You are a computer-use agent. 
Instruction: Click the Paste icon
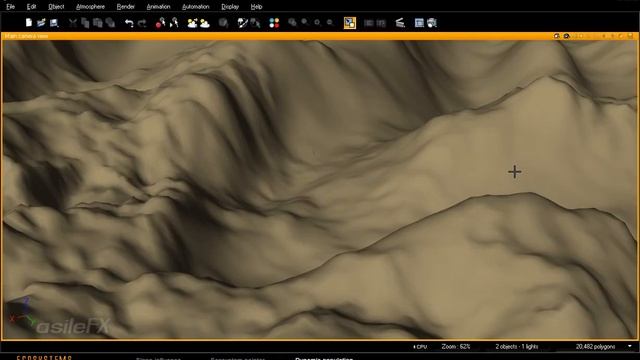(98, 23)
